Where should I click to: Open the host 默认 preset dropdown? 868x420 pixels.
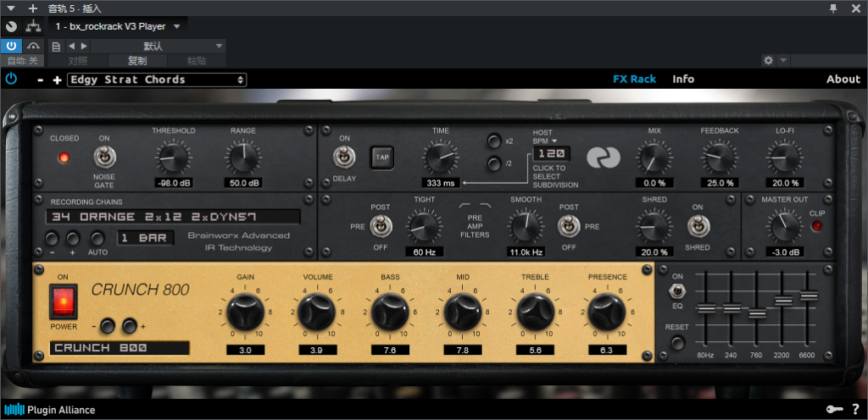[x=158, y=46]
